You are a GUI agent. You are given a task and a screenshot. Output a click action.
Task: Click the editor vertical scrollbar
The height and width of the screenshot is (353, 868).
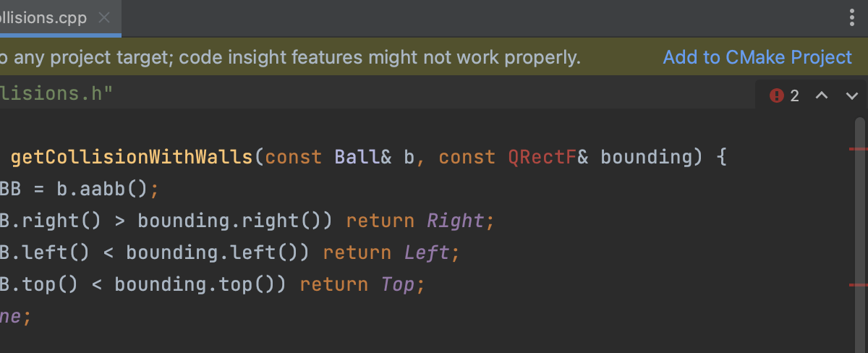click(860, 231)
